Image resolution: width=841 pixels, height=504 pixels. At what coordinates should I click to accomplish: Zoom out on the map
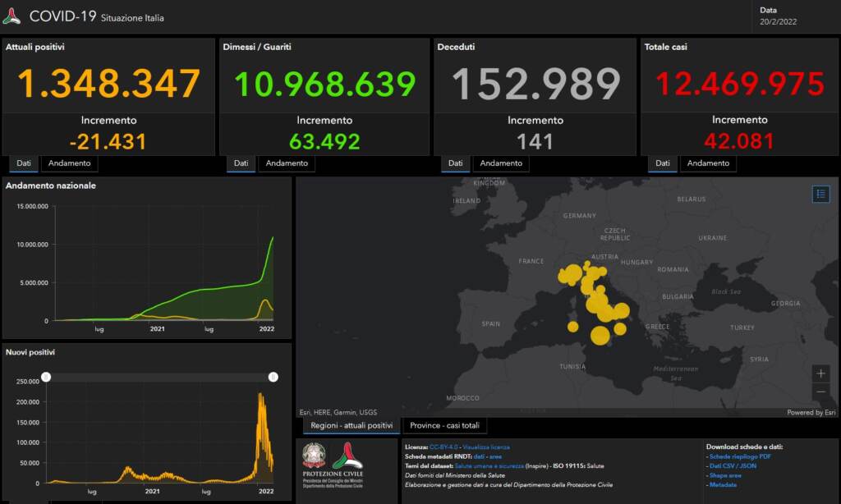pos(820,392)
